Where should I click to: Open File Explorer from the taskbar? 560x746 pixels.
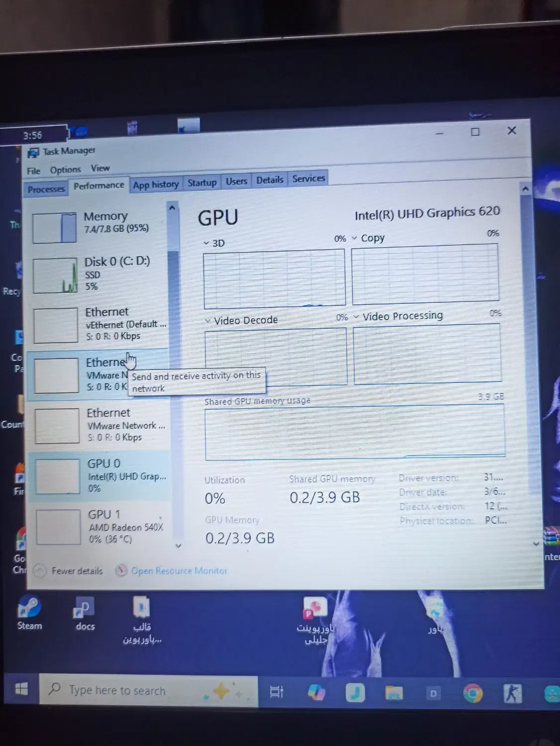click(x=394, y=693)
